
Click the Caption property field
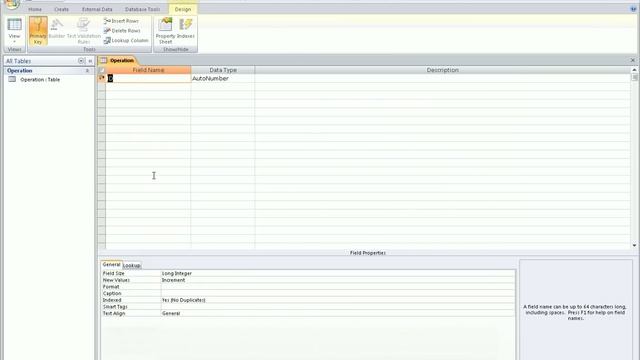pos(338,293)
